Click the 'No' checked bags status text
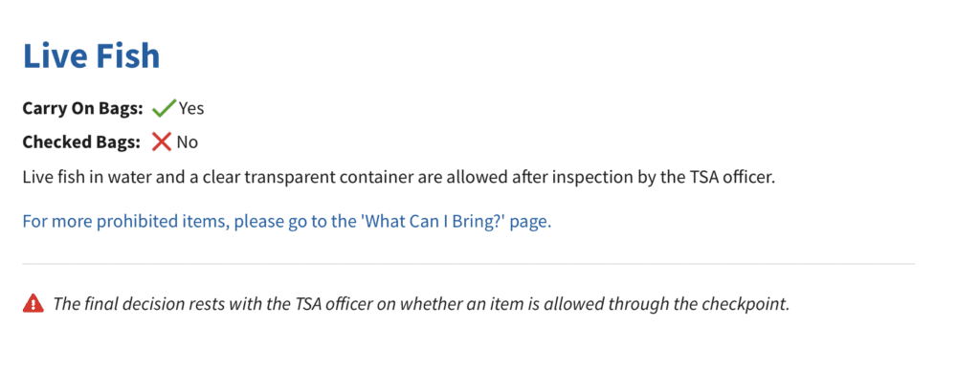Screen dimensions: 980x371 pyautogui.click(x=187, y=142)
